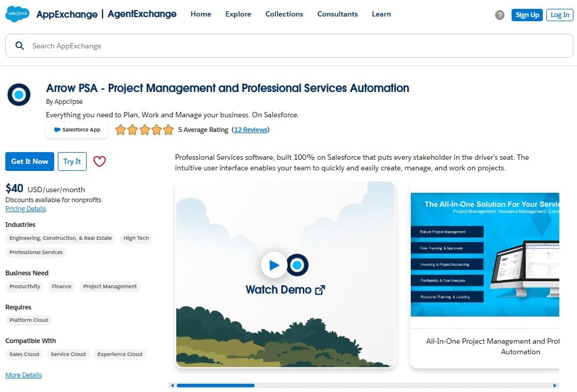Click the Sign Up button
The width and height of the screenshot is (577, 392).
click(x=527, y=15)
